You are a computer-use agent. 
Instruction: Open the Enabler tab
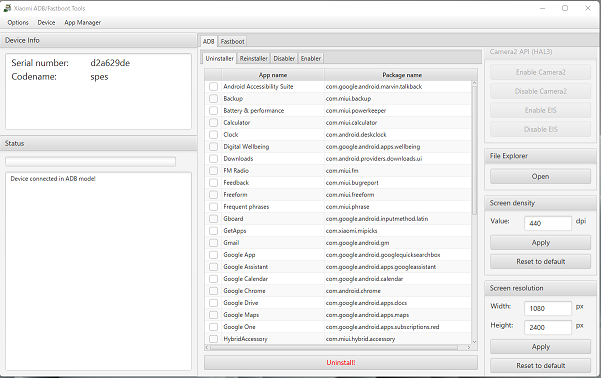[x=310, y=58]
